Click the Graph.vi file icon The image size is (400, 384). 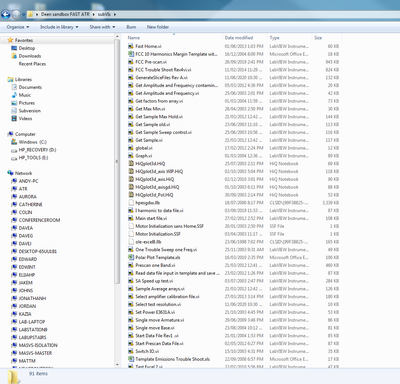click(x=131, y=156)
